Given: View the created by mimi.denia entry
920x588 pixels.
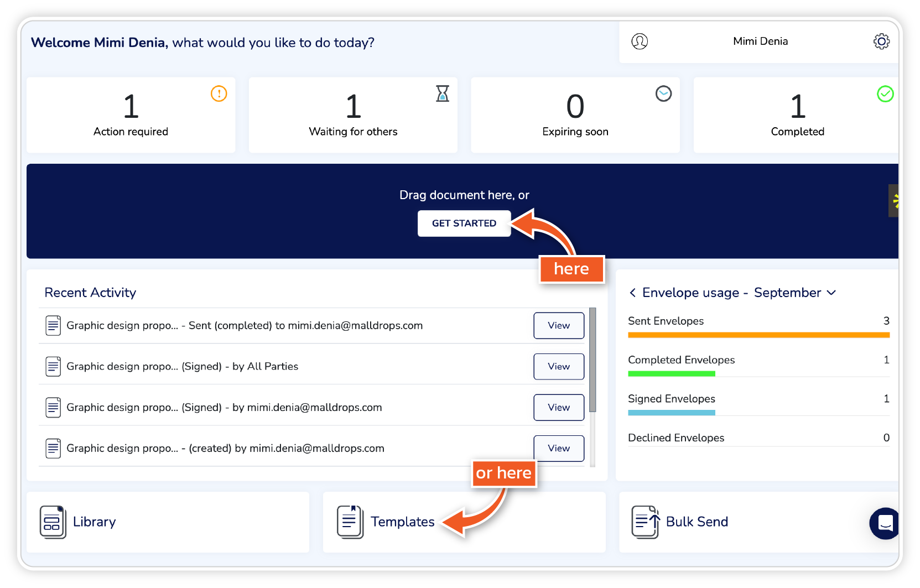Looking at the screenshot, I should coord(559,448).
